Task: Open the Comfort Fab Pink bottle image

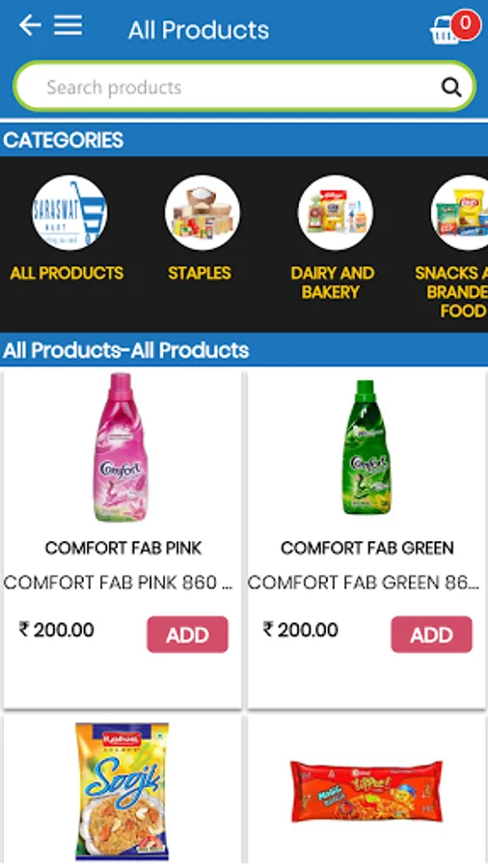Action: 120,448
